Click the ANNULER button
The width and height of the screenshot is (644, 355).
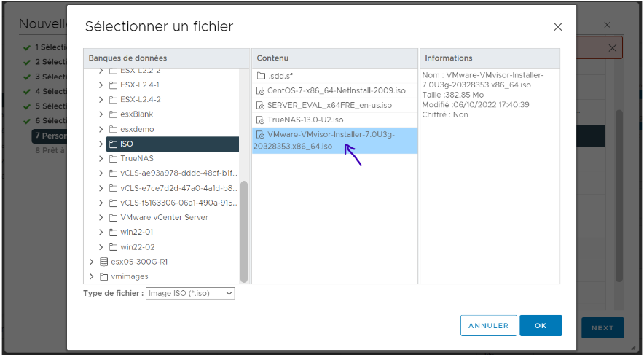click(x=488, y=325)
